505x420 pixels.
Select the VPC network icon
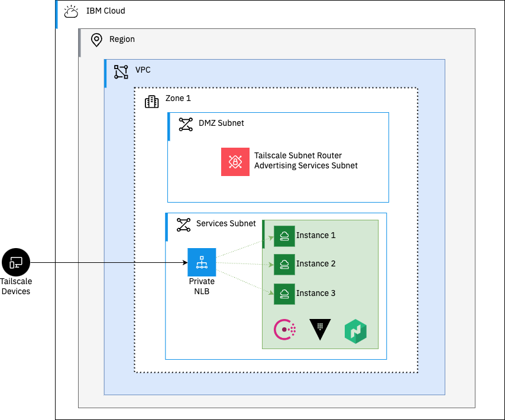[x=121, y=71]
